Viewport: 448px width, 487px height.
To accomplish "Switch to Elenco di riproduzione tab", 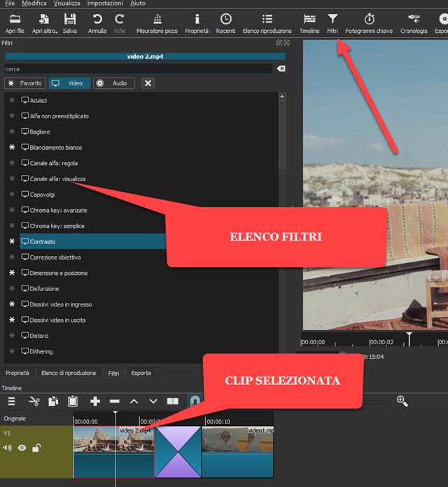I will click(69, 373).
